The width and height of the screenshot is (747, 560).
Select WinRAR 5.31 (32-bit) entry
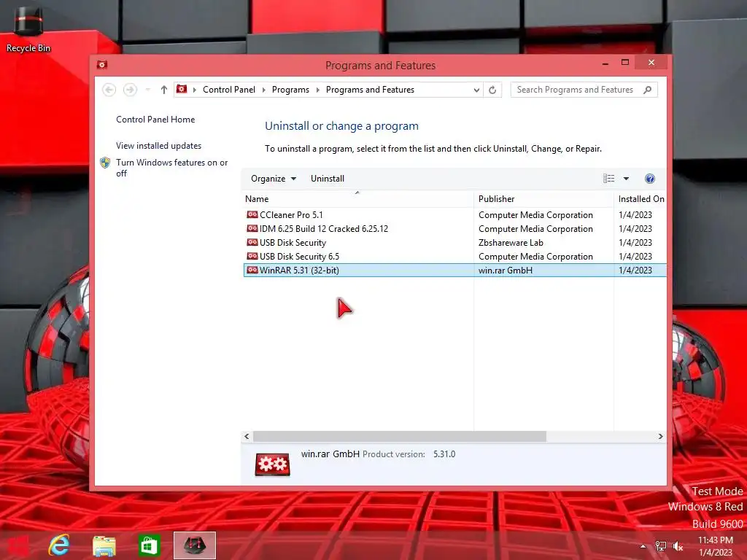(454, 270)
